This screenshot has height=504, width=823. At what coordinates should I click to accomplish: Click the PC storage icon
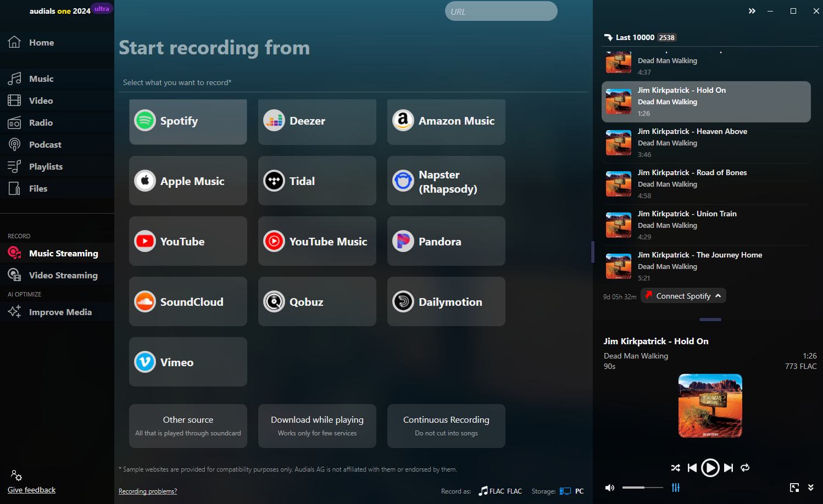pos(566,491)
